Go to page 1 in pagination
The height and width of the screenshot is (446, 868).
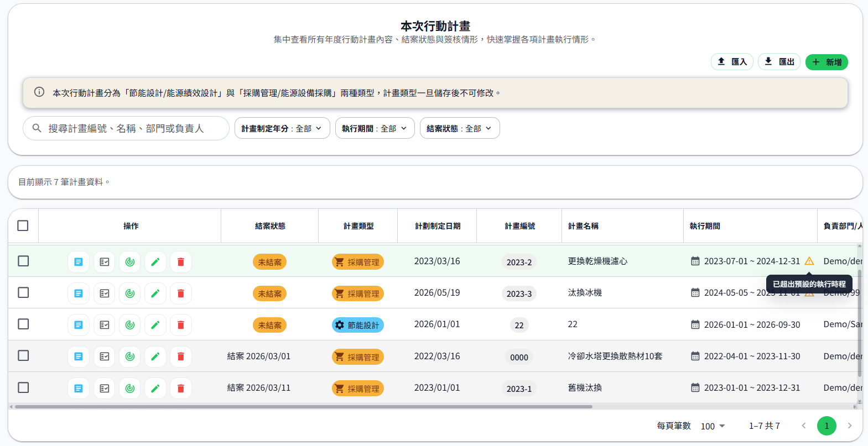[x=827, y=426]
